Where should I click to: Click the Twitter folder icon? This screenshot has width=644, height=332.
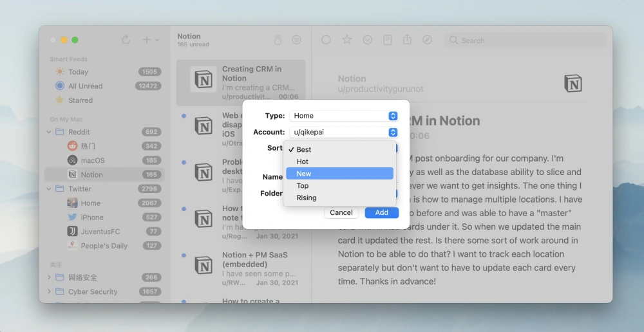click(60, 189)
